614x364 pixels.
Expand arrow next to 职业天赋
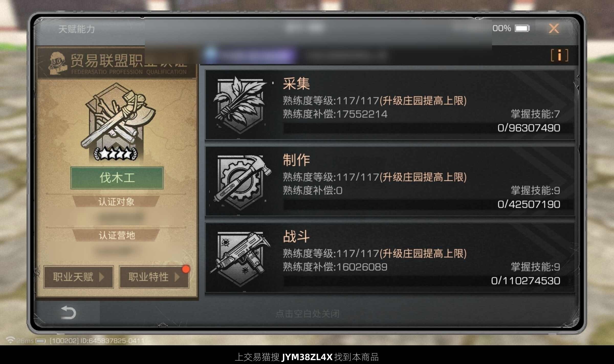pyautogui.click(x=102, y=277)
